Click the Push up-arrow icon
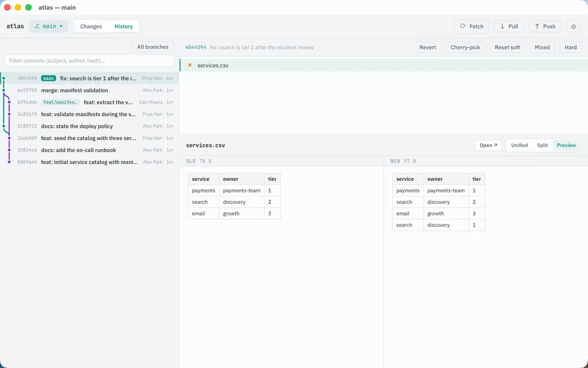Screen dimensions: 588x368 tap(537, 26)
